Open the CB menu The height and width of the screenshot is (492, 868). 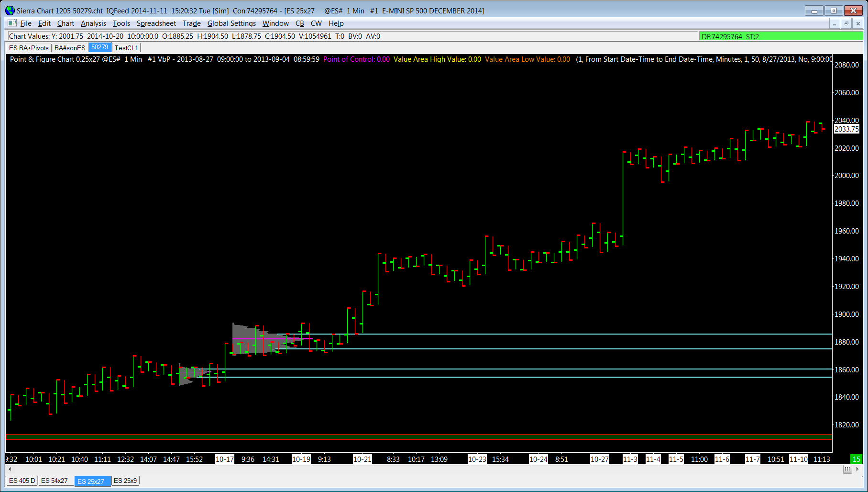(x=300, y=23)
